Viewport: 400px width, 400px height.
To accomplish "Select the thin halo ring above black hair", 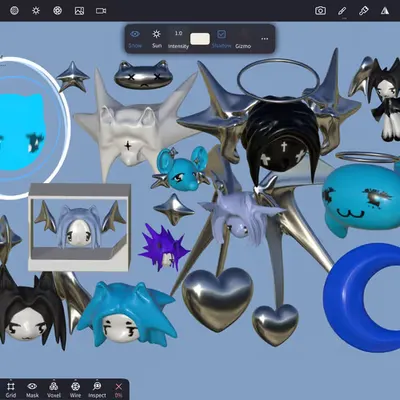I will pyautogui.click(x=278, y=80).
